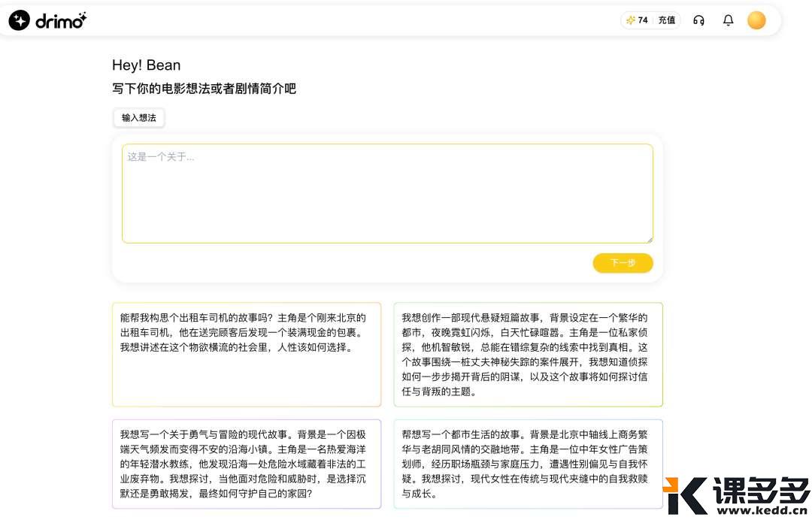This screenshot has width=812, height=520.
Task: Choose the Beijing city life story card
Action: pos(529,464)
